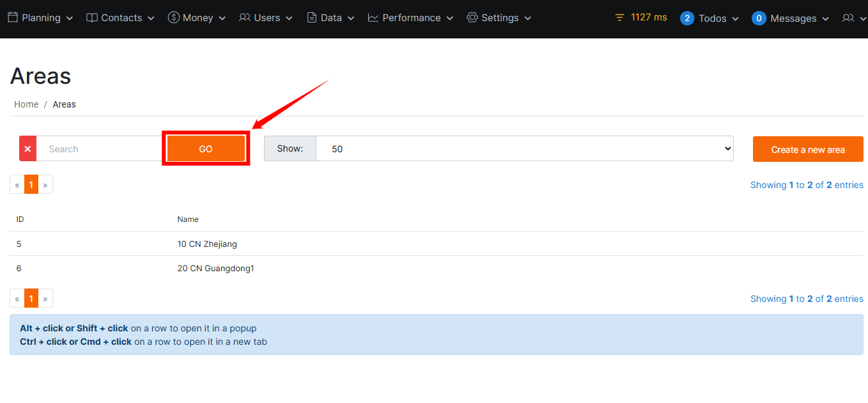Click the Todos blue count badge
This screenshot has width=868, height=403.
click(x=686, y=19)
